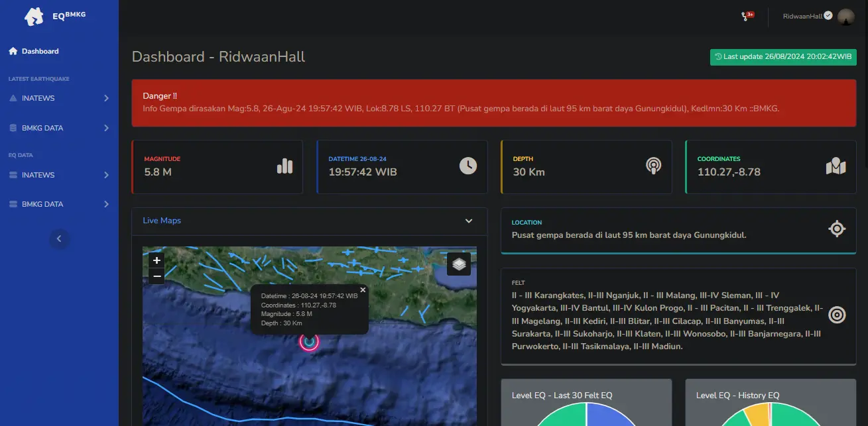Click the BMKG DATA database icon under Latest Earthquake
The width and height of the screenshot is (868, 426).
(13, 128)
